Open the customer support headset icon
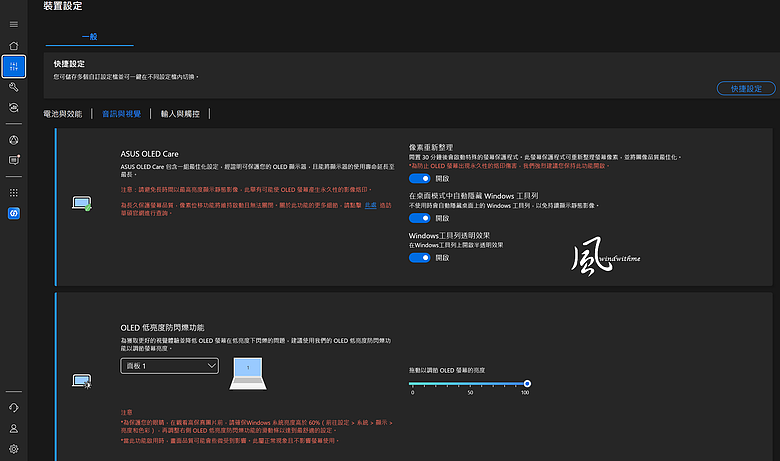The height and width of the screenshot is (461, 780). tap(14, 407)
